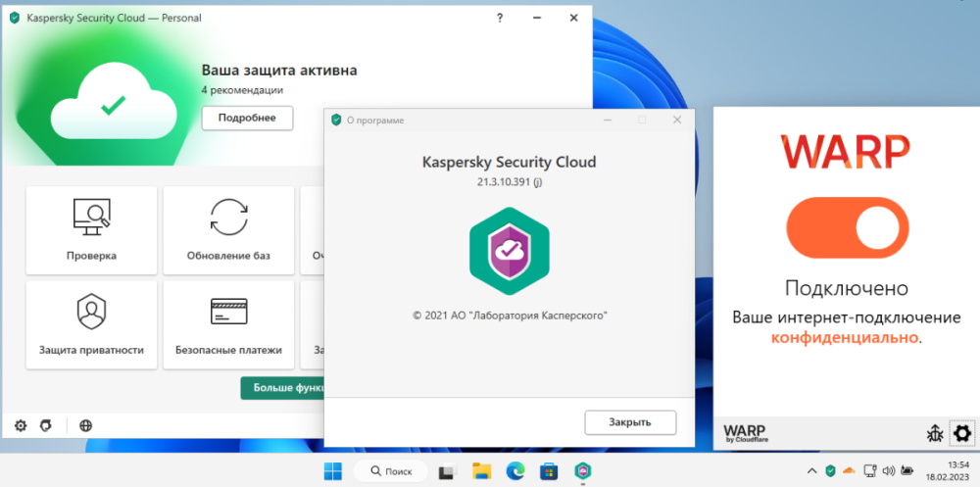Open the Защита приватности tile
The image size is (980, 487).
pyautogui.click(x=91, y=324)
